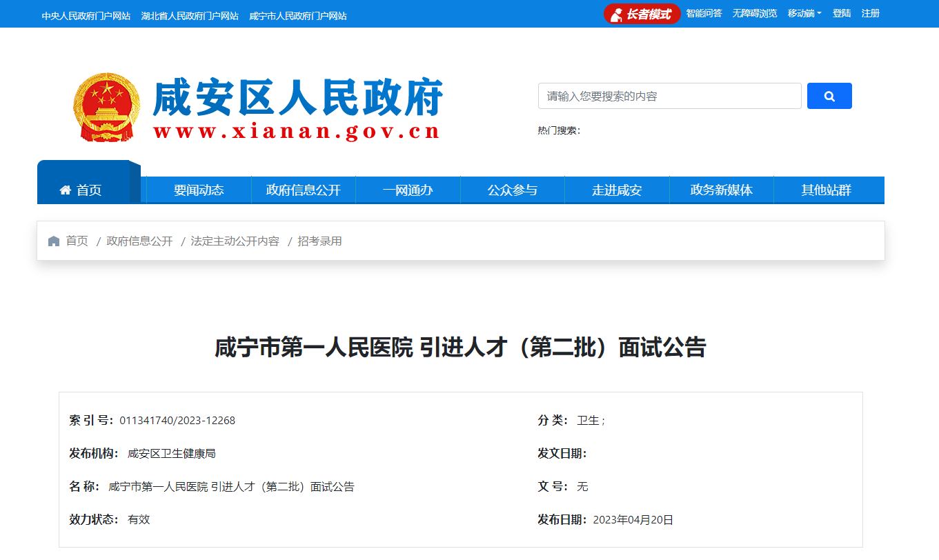Open the 走进咸安 menu item
The height and width of the screenshot is (560, 939).
(x=617, y=190)
